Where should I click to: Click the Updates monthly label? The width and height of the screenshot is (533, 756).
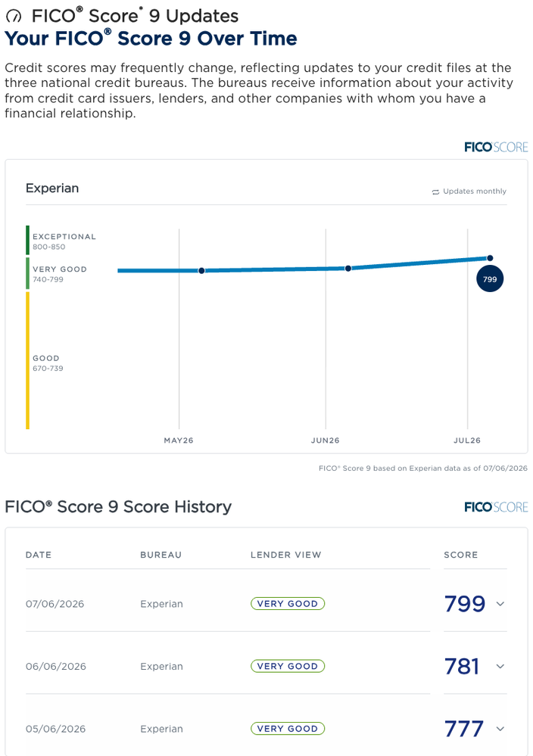[x=475, y=191]
